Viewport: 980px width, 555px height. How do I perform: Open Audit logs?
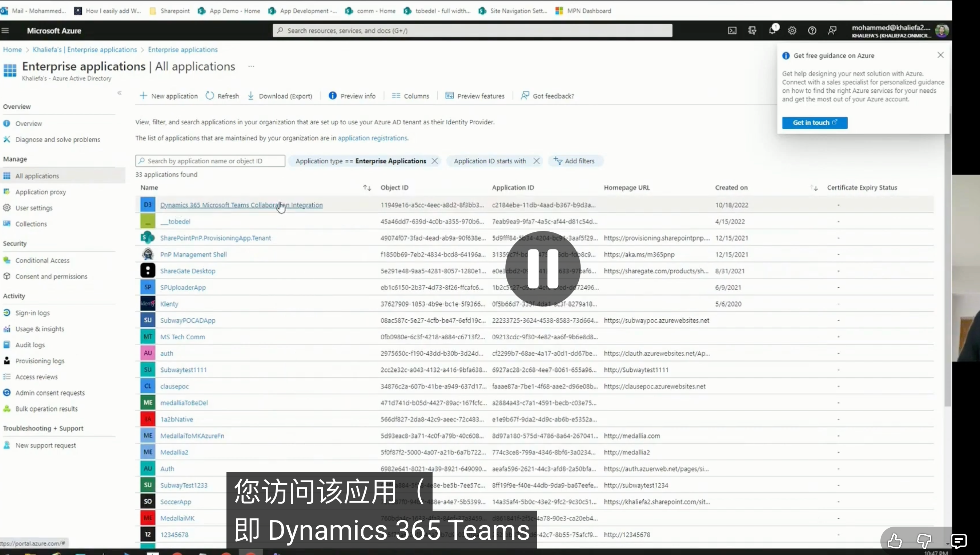click(x=30, y=345)
